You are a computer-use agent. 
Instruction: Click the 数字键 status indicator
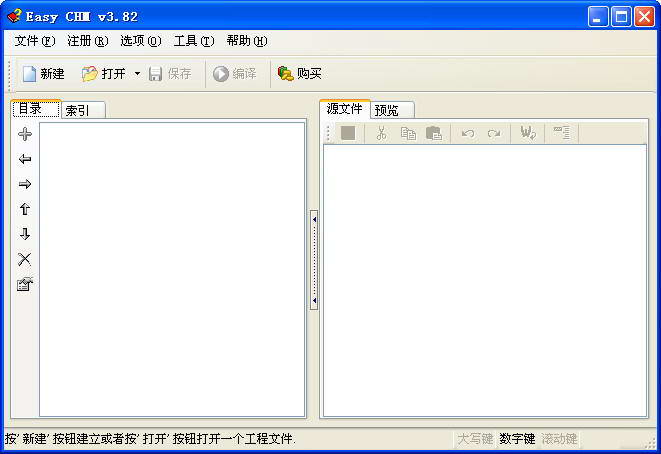pos(517,439)
